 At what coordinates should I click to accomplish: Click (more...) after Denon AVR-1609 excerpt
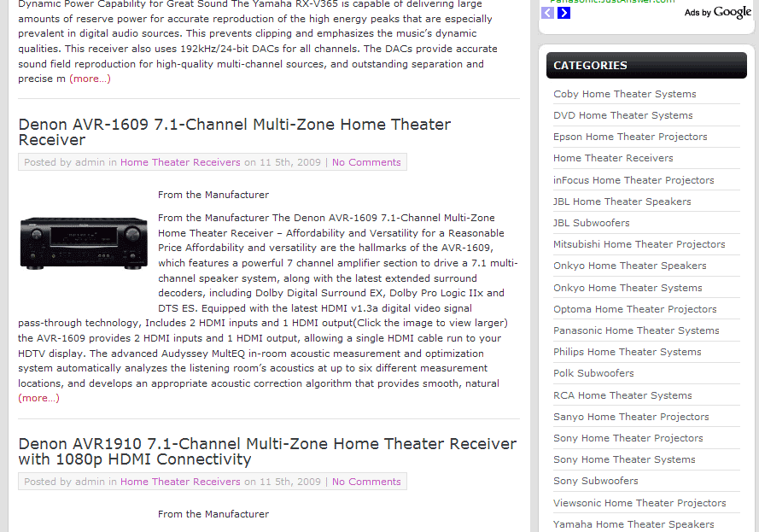(38, 398)
